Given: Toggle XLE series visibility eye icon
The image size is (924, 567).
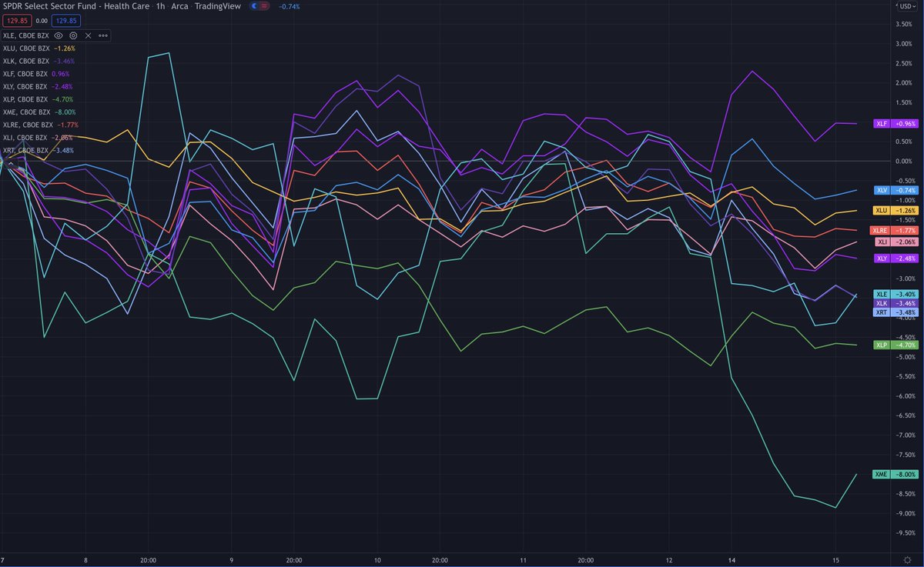Looking at the screenshot, I should pos(59,35).
